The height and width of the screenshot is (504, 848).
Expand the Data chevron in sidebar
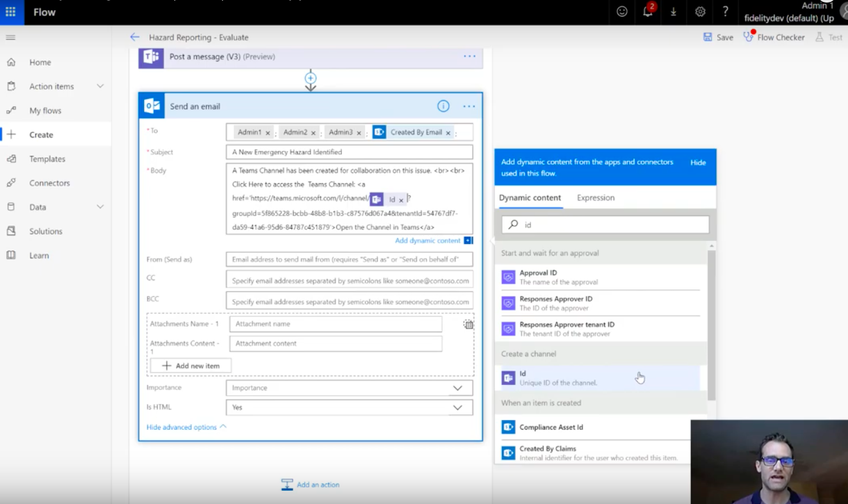pos(100,207)
